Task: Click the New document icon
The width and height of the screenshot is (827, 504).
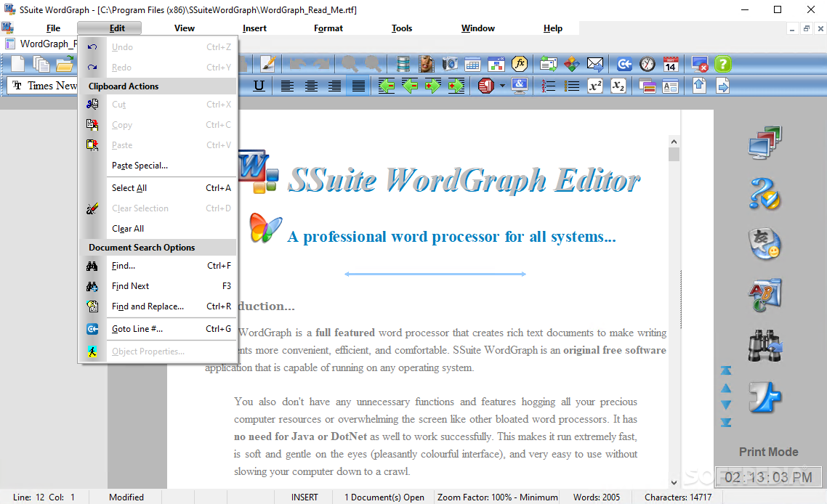Action: (x=18, y=65)
